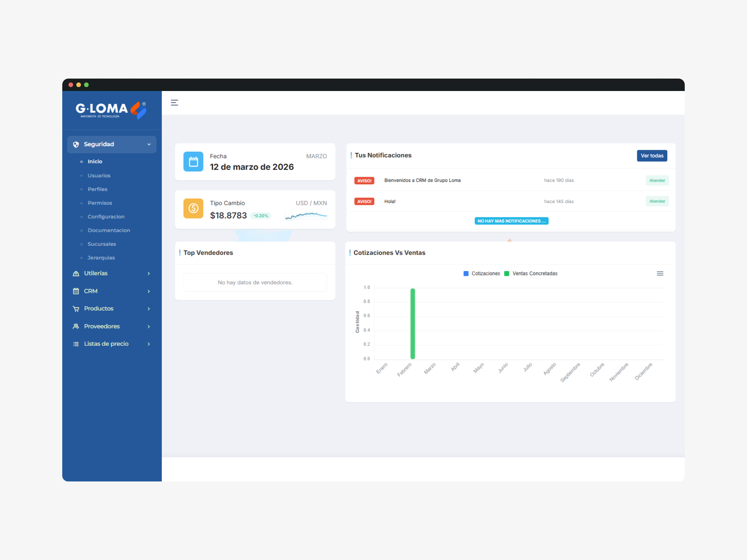Click the green Febrero chart bar
This screenshot has width=747, height=560.
[412, 324]
